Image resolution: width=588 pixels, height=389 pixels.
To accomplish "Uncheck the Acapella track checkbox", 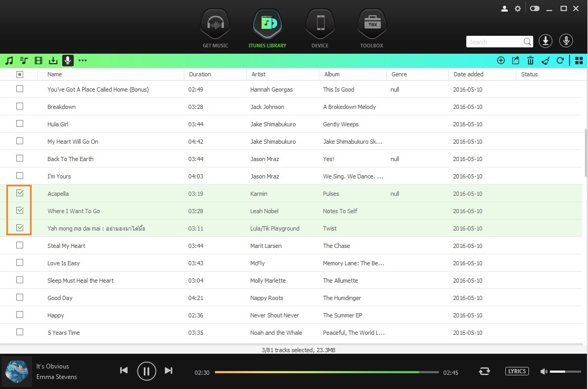I will [20, 193].
